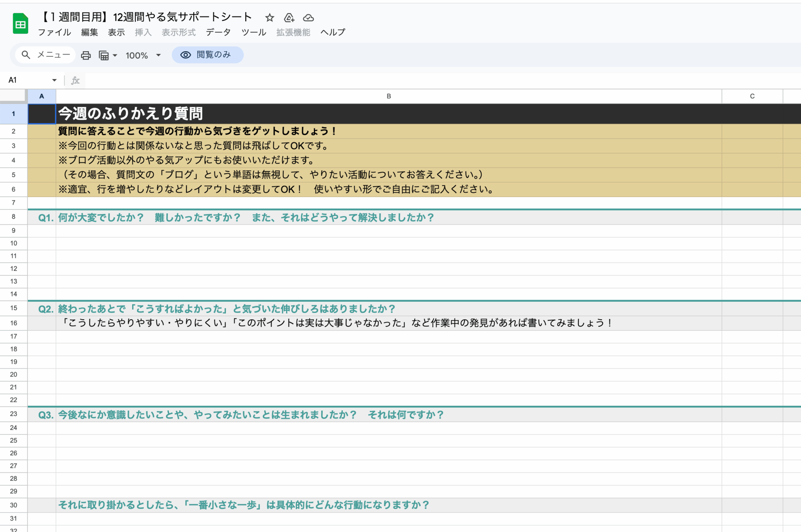Expand the name box dropdown arrow
801x532 pixels.
(x=54, y=80)
